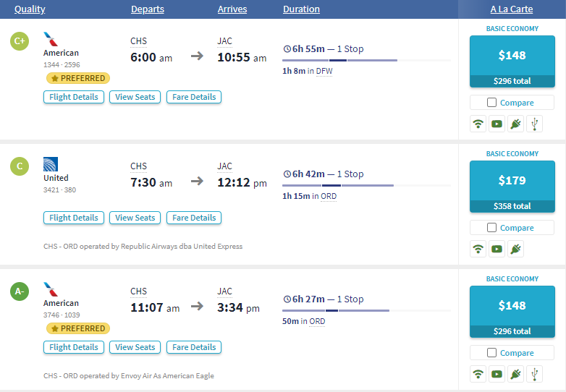Viewport: 566px width, 392px height.
Task: Click the power outlet icon on the United flight
Action: [515, 249]
